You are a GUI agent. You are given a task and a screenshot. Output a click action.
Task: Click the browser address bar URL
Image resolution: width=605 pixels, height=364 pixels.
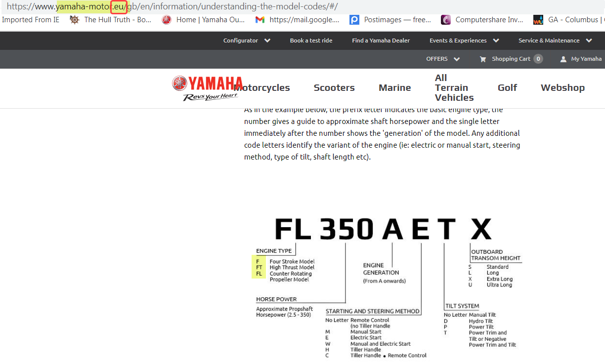click(x=173, y=7)
